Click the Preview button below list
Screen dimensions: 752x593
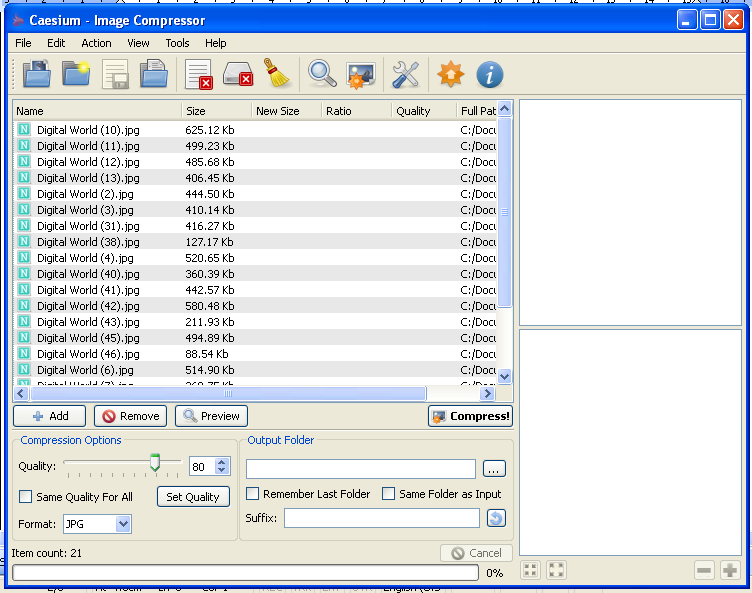click(212, 416)
